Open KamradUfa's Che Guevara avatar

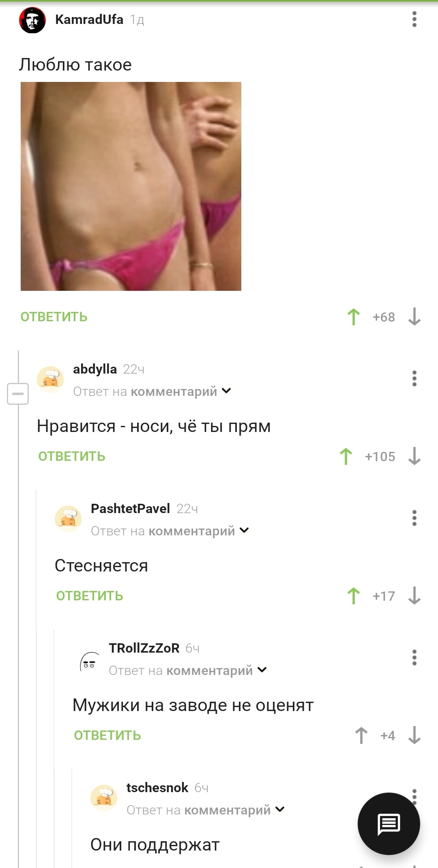(x=32, y=20)
